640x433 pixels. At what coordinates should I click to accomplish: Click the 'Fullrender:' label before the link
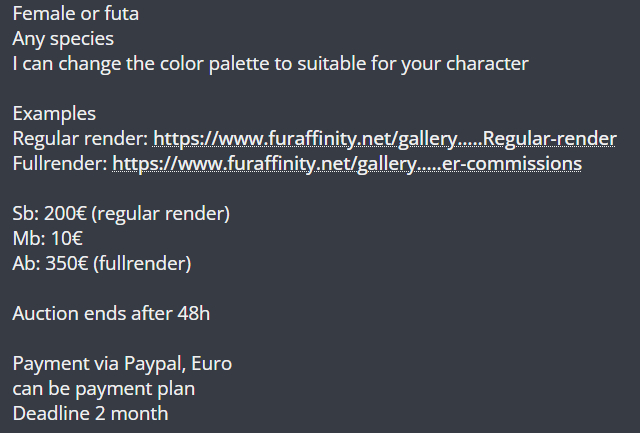click(x=60, y=162)
